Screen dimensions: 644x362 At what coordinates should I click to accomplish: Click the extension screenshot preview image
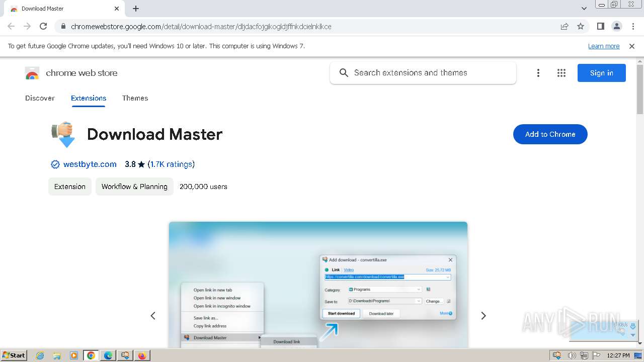318,285
